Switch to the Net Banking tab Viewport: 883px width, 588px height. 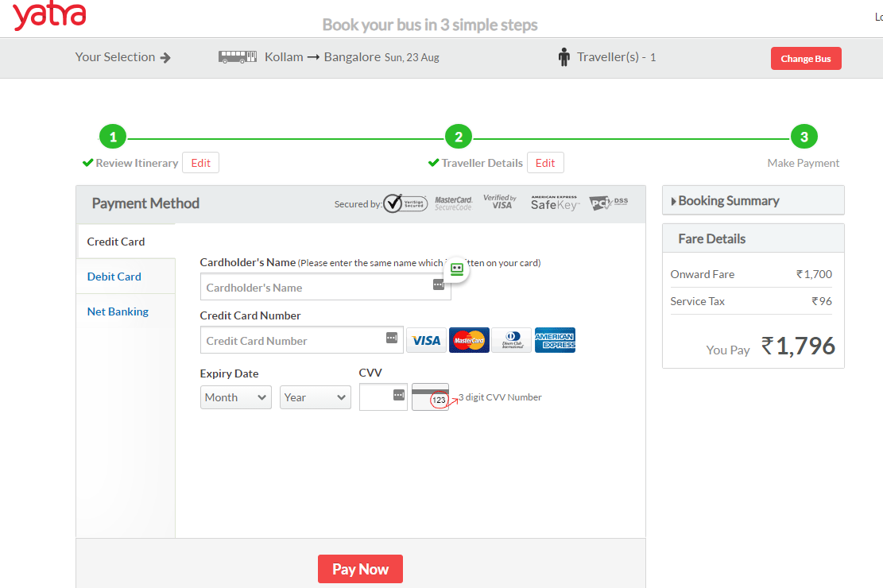126,311
